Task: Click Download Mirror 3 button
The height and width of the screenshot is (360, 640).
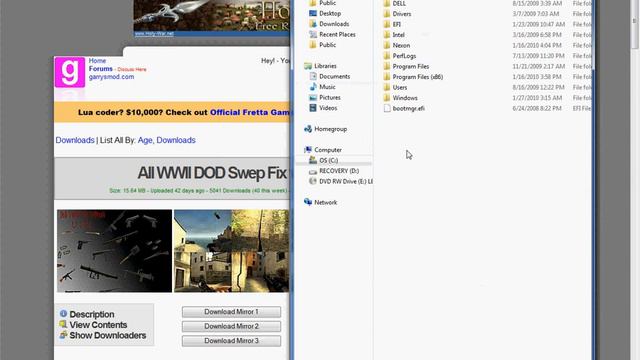Action: click(x=231, y=341)
